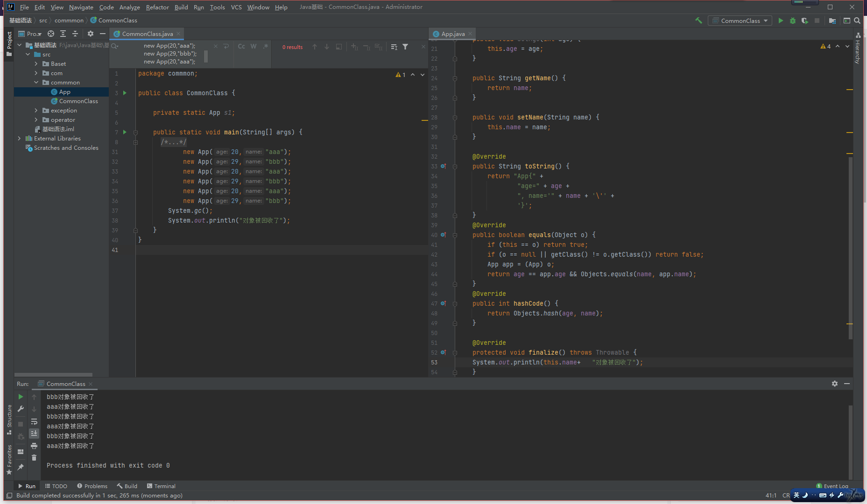
Task: Select CommonClass file in project tree
Action: click(x=78, y=101)
